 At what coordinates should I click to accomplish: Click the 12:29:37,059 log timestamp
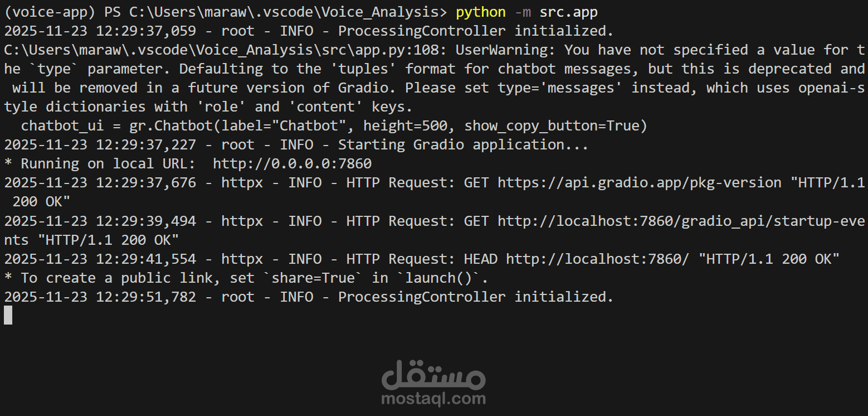tap(146, 31)
